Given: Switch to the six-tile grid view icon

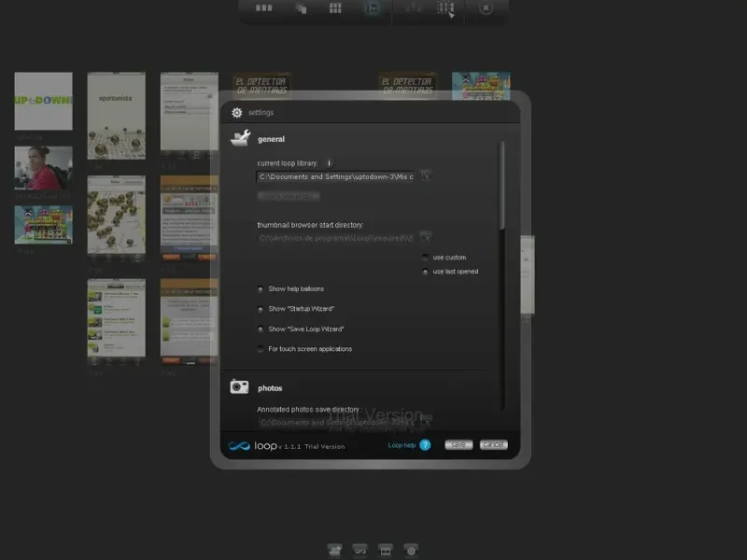Looking at the screenshot, I should pyautogui.click(x=335, y=8).
